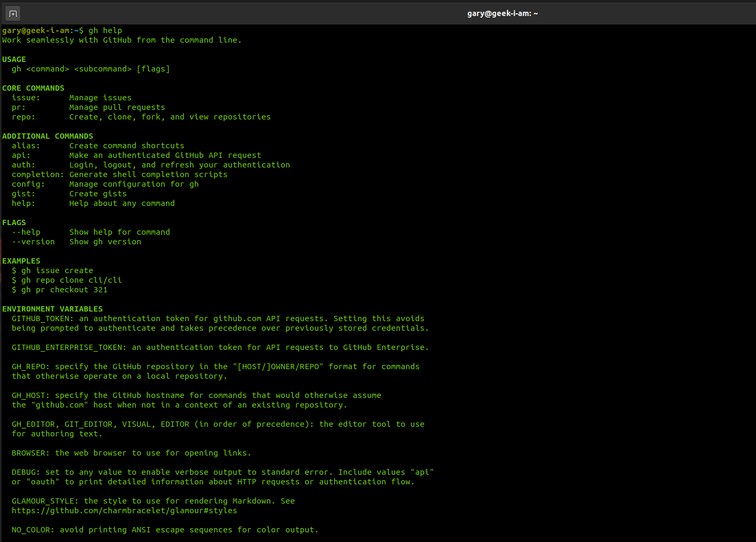This screenshot has width=756, height=542.
Task: Click the 'GH_EDITOR, GIT_EDITOR, VISUAL, EDITOR' variable list
Action: pyautogui.click(x=100, y=424)
